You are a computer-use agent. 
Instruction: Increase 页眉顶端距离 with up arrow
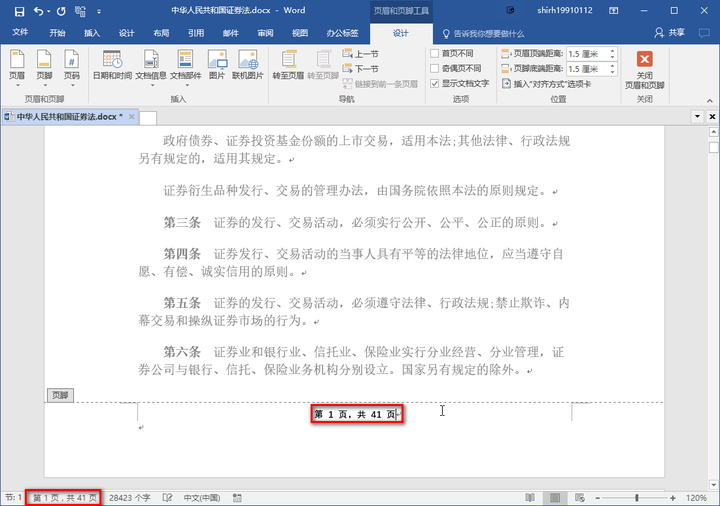click(612, 51)
